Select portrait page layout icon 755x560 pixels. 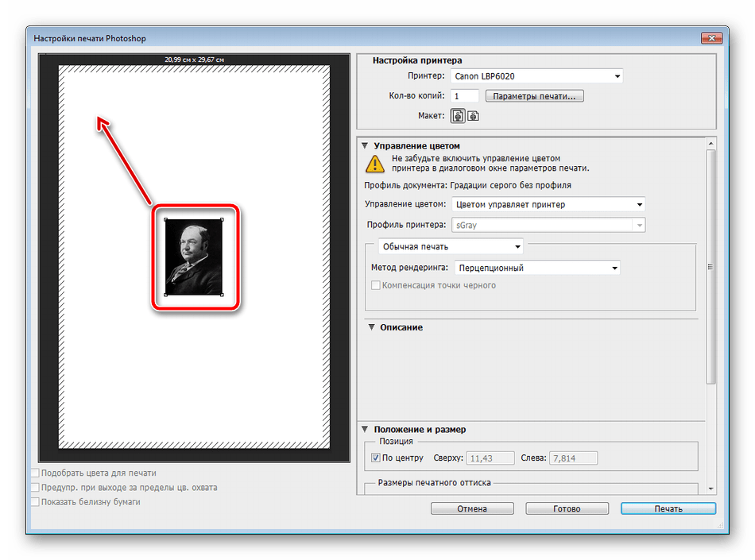[458, 116]
